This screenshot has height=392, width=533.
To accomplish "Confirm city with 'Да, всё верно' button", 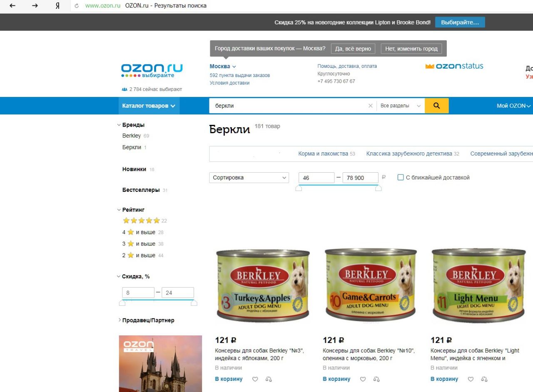I will click(x=353, y=49).
